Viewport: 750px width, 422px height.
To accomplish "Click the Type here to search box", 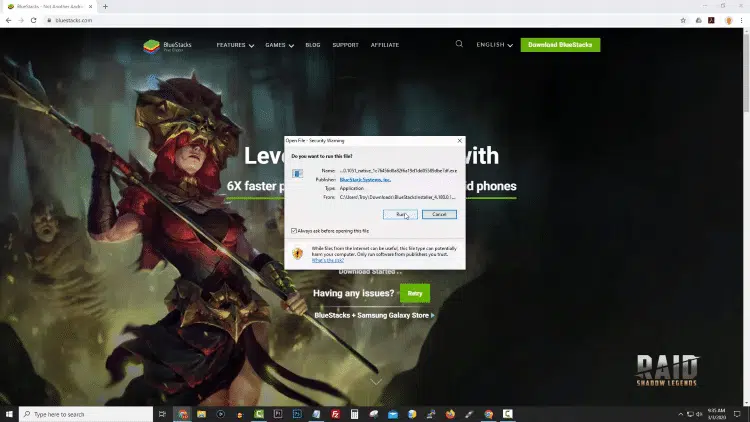I will tap(86, 414).
